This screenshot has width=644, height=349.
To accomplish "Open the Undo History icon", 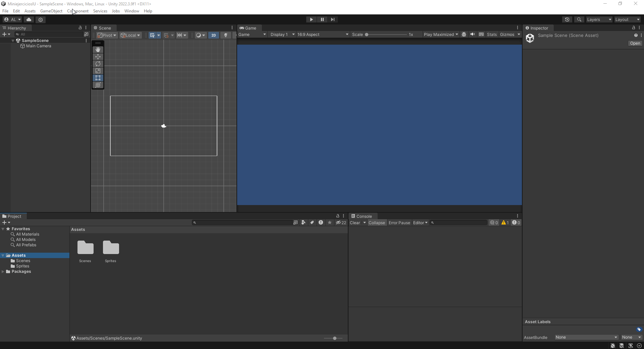I will (567, 19).
